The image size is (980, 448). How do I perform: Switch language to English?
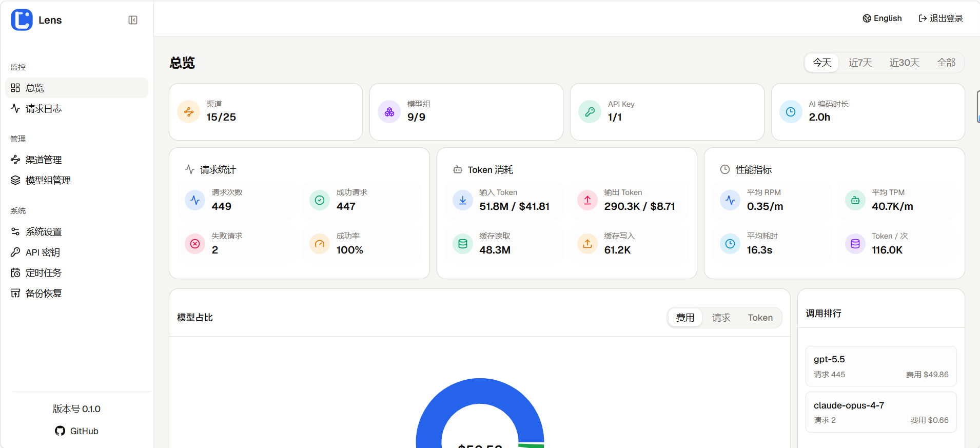882,18
